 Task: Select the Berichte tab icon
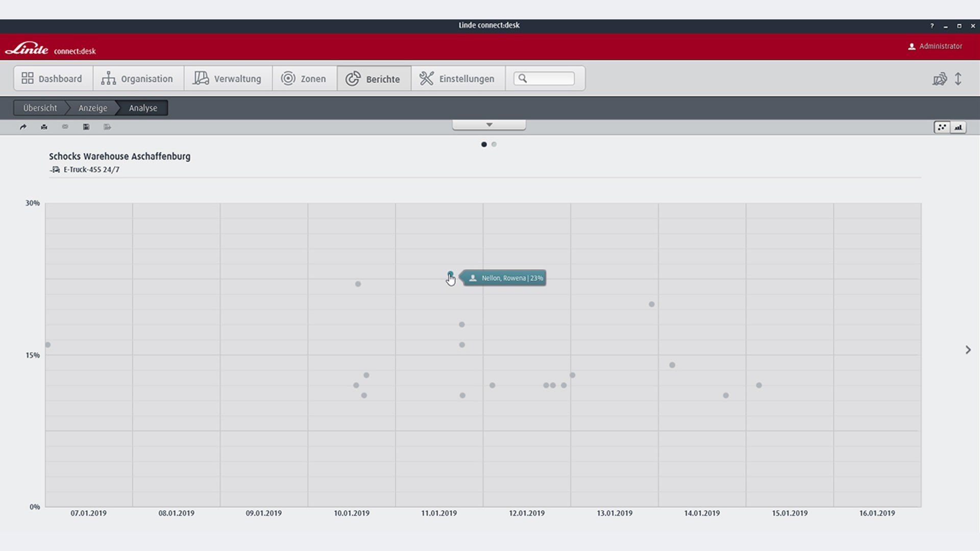[x=353, y=78]
